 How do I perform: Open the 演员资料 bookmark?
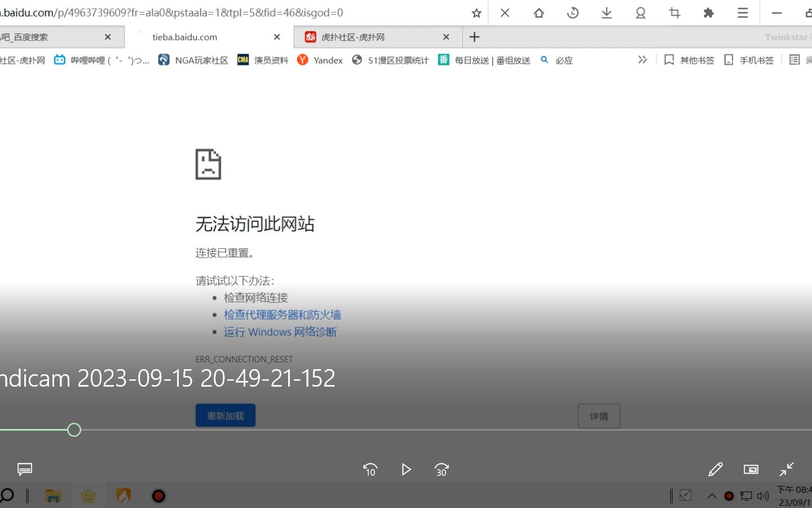click(x=263, y=60)
